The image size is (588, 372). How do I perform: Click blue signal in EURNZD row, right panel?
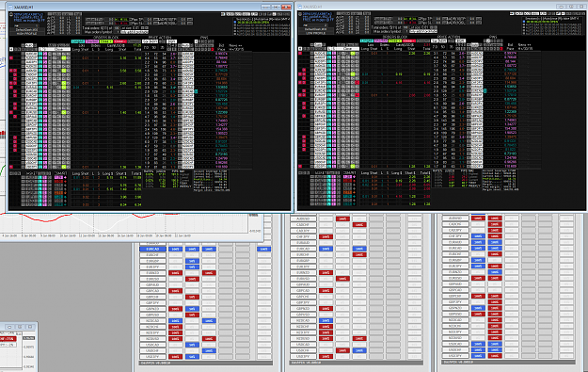click(x=495, y=272)
